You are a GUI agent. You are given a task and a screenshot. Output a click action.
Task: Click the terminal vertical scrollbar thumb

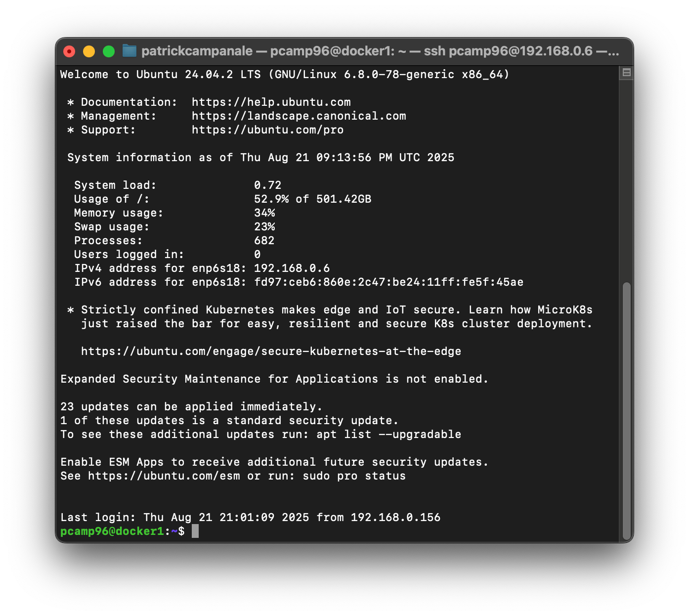(627, 411)
